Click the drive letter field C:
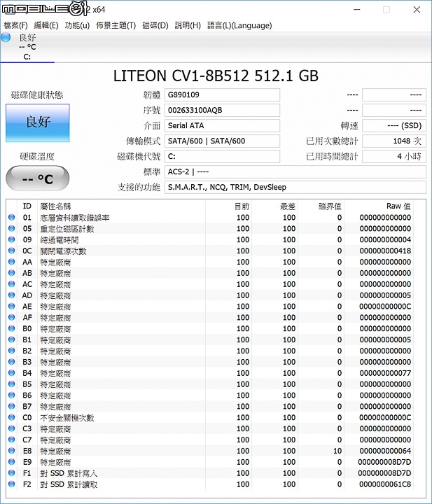This screenshot has width=432, height=504. tap(222, 157)
